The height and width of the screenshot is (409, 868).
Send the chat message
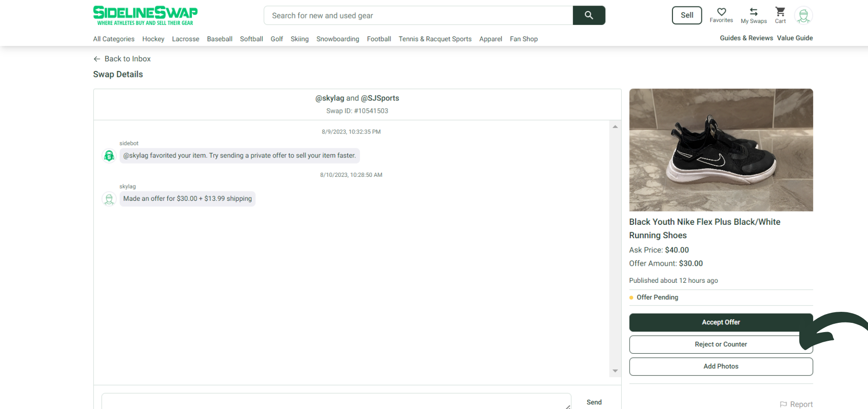[x=594, y=403]
